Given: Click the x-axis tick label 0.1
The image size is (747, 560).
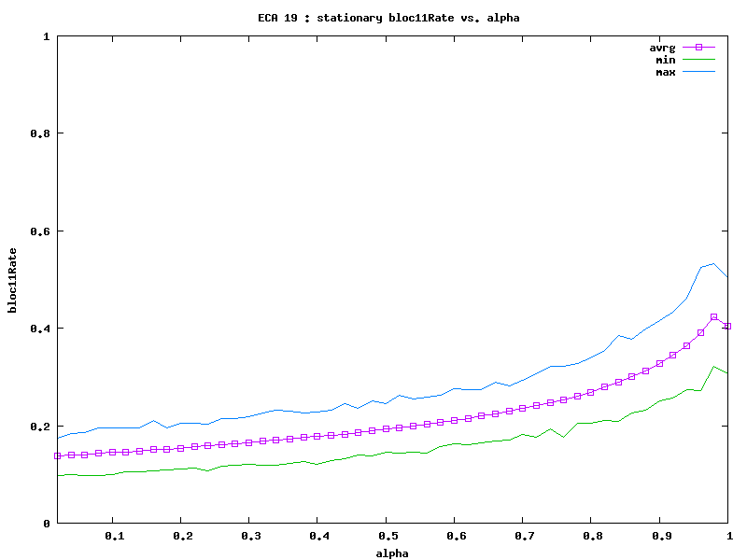Looking at the screenshot, I should point(115,537).
